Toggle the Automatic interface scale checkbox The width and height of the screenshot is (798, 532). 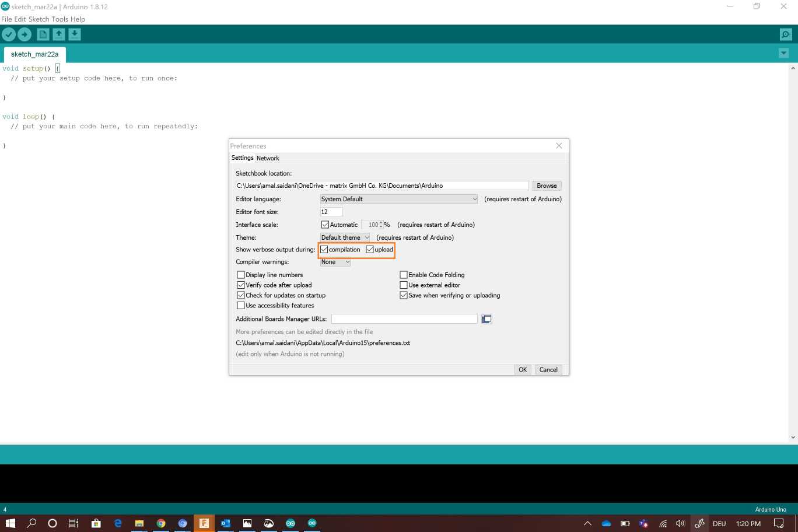tap(325, 225)
